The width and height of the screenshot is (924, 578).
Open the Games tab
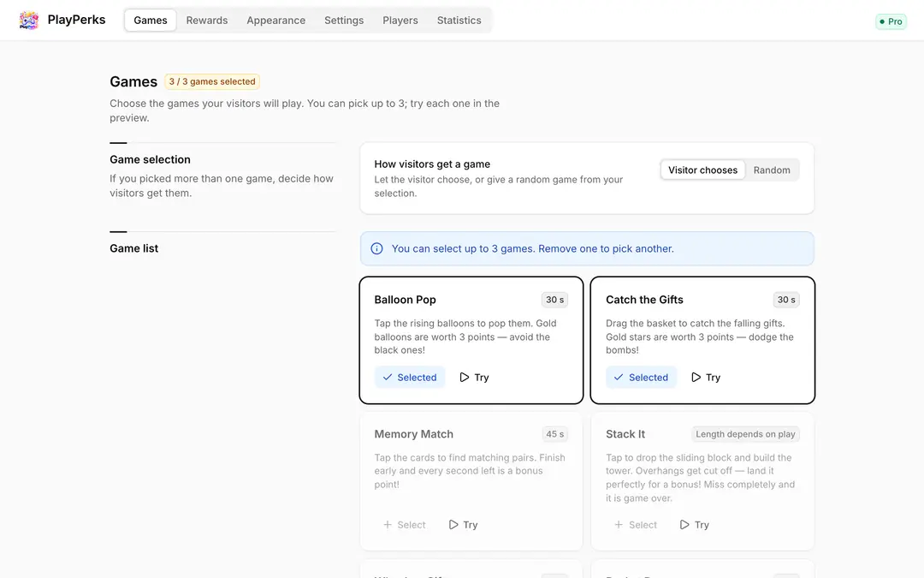(x=151, y=20)
